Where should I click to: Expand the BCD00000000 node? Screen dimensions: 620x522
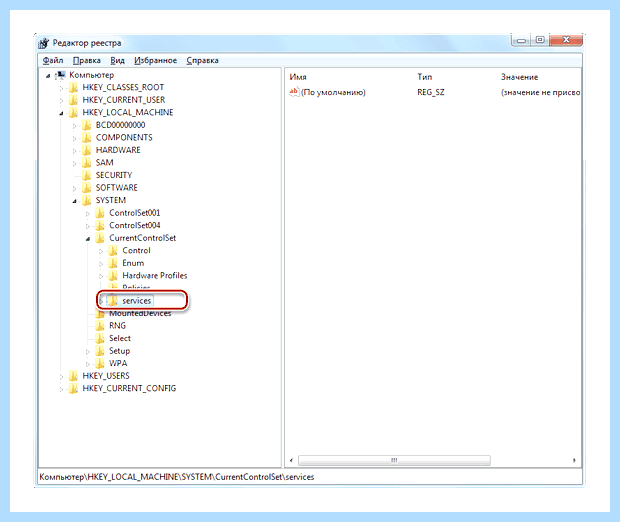[74, 126]
